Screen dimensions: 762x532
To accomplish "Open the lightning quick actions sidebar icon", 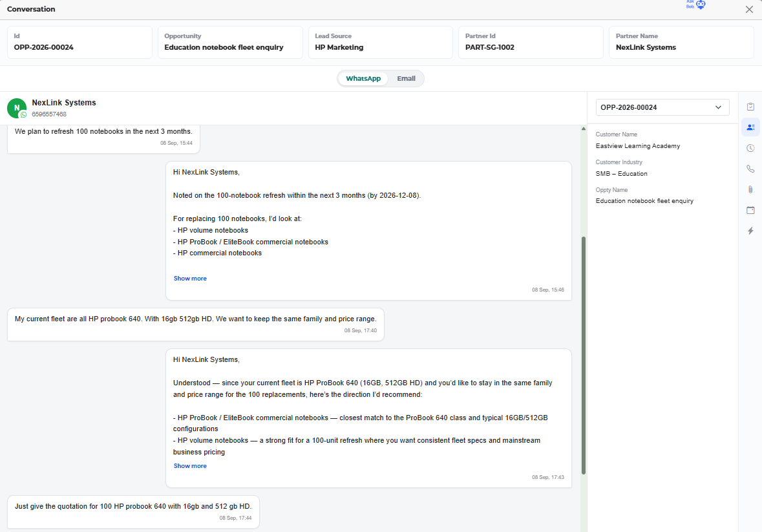I will coord(750,231).
